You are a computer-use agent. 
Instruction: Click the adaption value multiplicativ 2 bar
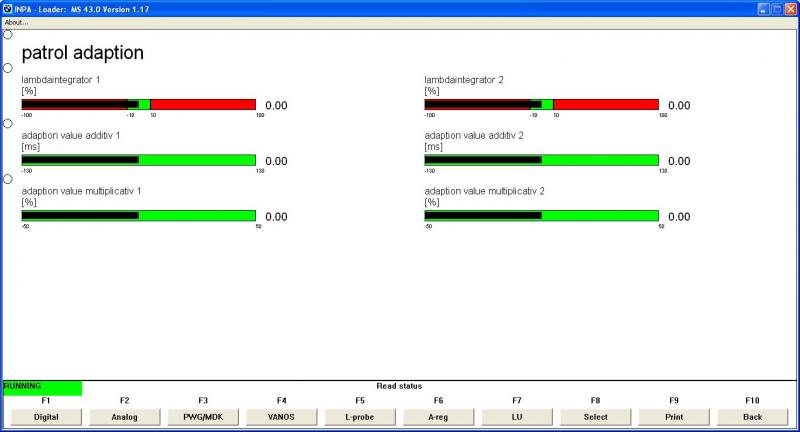(x=541, y=215)
